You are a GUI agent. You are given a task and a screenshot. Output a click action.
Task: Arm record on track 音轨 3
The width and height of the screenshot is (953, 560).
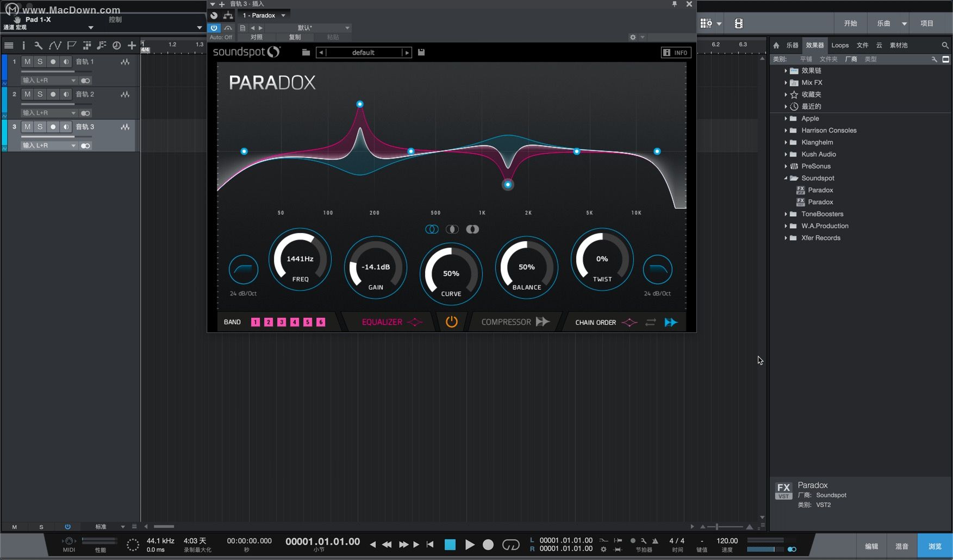pyautogui.click(x=53, y=127)
